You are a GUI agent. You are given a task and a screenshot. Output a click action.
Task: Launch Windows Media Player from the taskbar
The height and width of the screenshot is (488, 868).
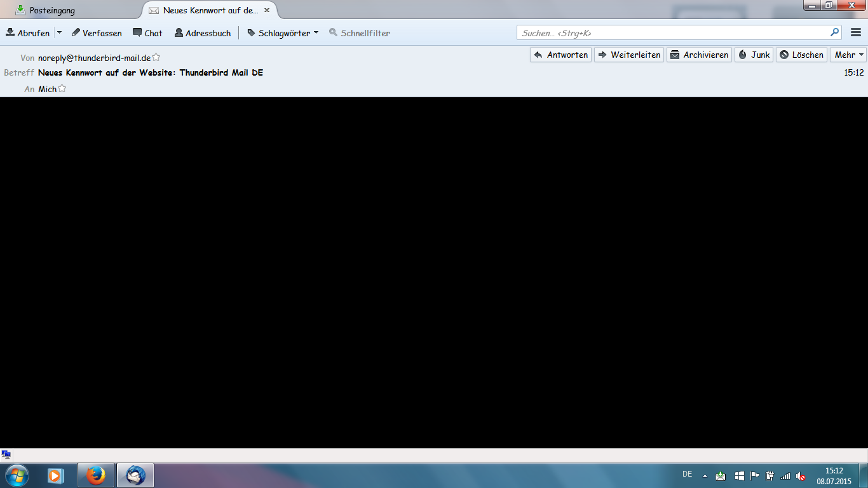pos(55,475)
